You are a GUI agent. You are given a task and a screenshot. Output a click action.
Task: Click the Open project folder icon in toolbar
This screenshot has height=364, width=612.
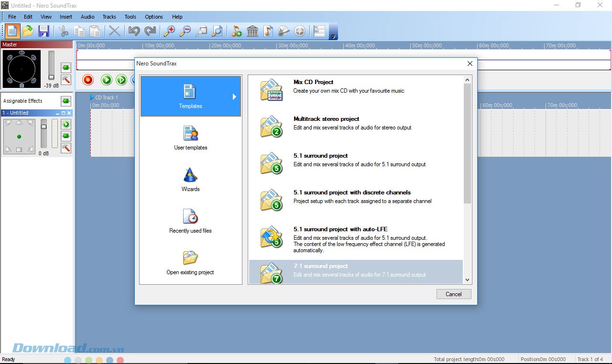click(x=28, y=32)
